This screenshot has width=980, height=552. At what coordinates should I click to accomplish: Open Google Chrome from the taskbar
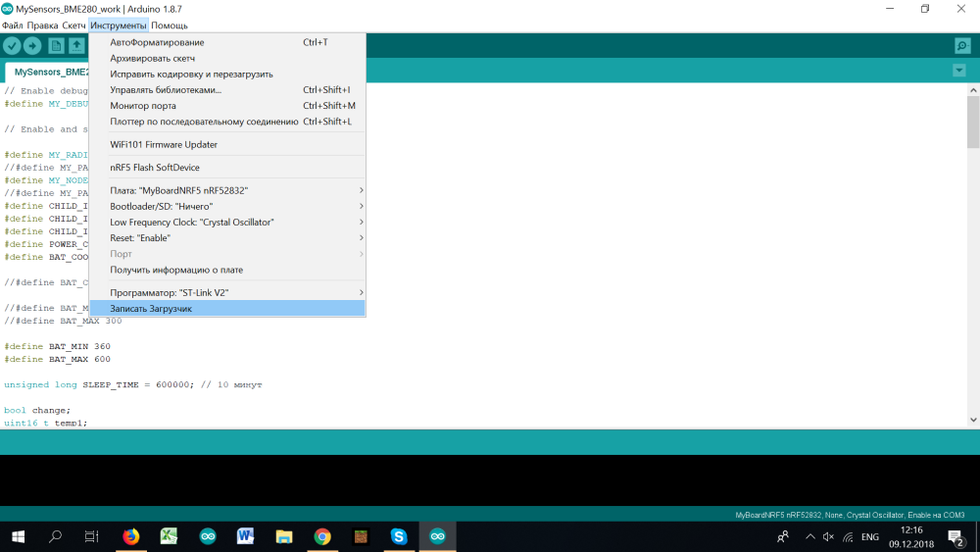(322, 536)
